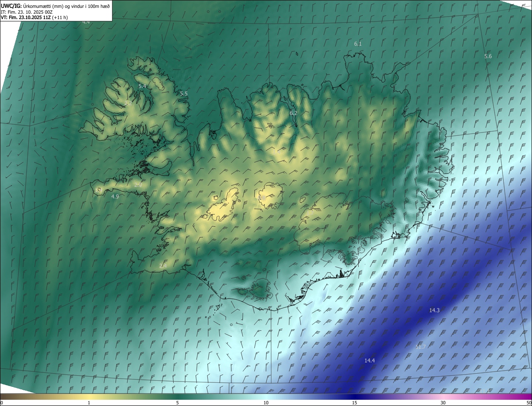Click the 2.4 value on the southwest peninsula
Viewport: 532px width, 406px height.
point(163,266)
